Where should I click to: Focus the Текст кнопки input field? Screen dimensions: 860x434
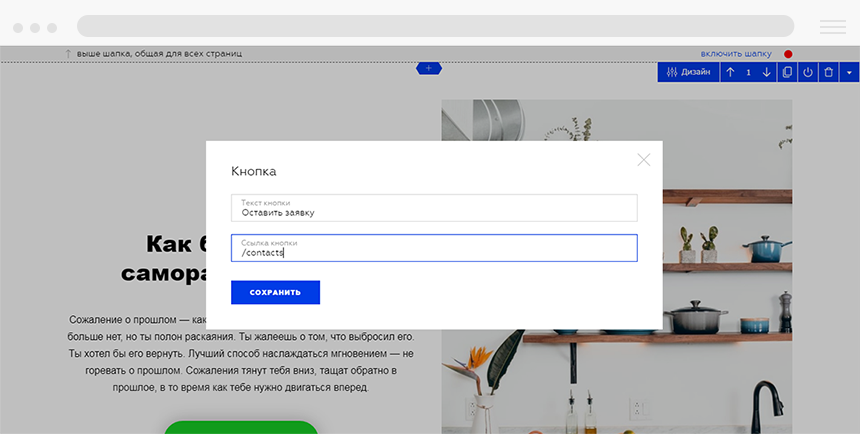(434, 208)
